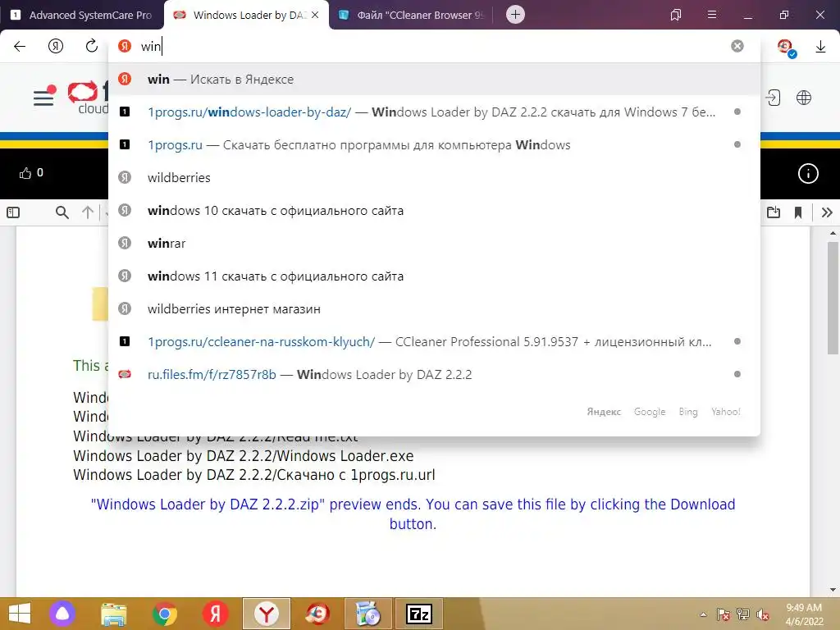840x630 pixels.
Task: Open the downloads arrow in the toolbar
Action: (x=820, y=47)
